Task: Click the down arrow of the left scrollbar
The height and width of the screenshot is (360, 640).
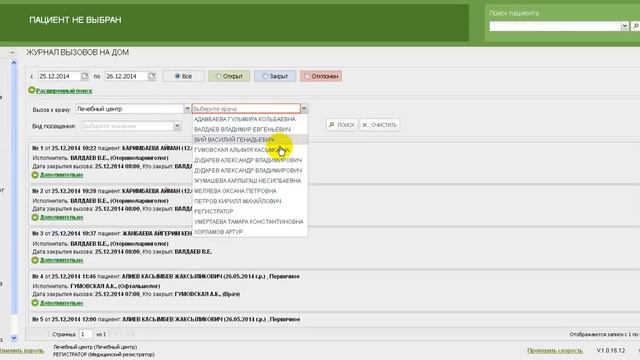Action: coord(14,338)
